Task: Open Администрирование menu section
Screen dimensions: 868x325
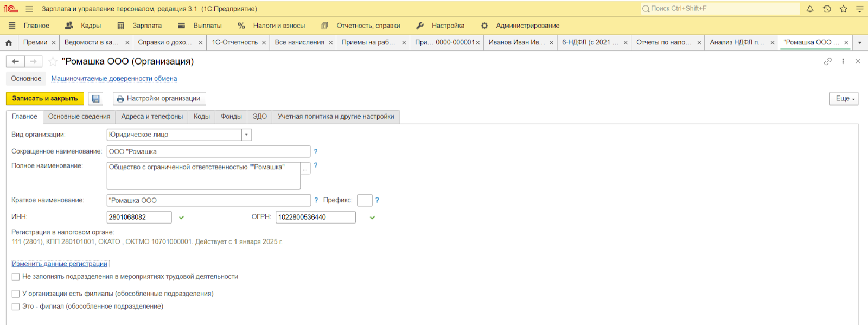Action: click(520, 26)
